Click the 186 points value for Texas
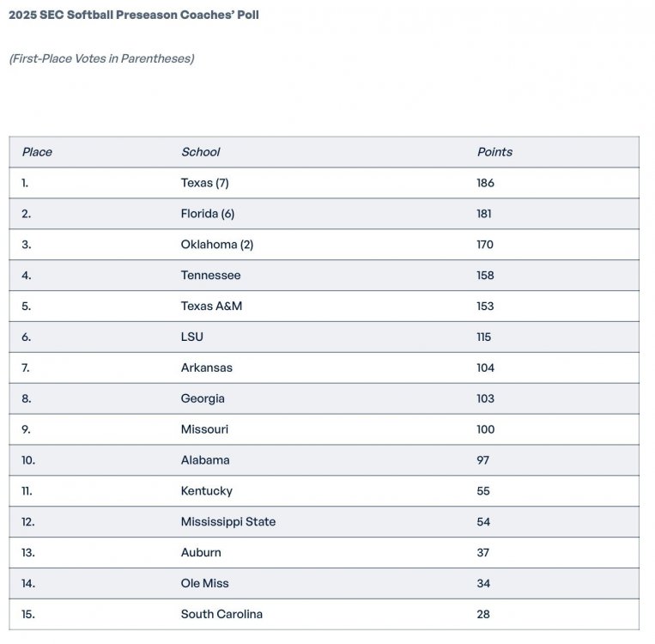 click(x=486, y=183)
